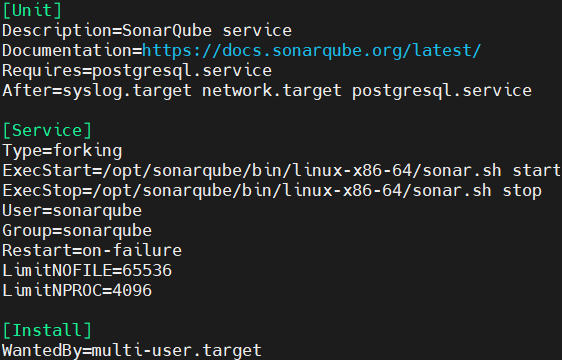This screenshot has height=360, width=562.
Task: Click the word Documentation= before the URL
Action: [72, 51]
